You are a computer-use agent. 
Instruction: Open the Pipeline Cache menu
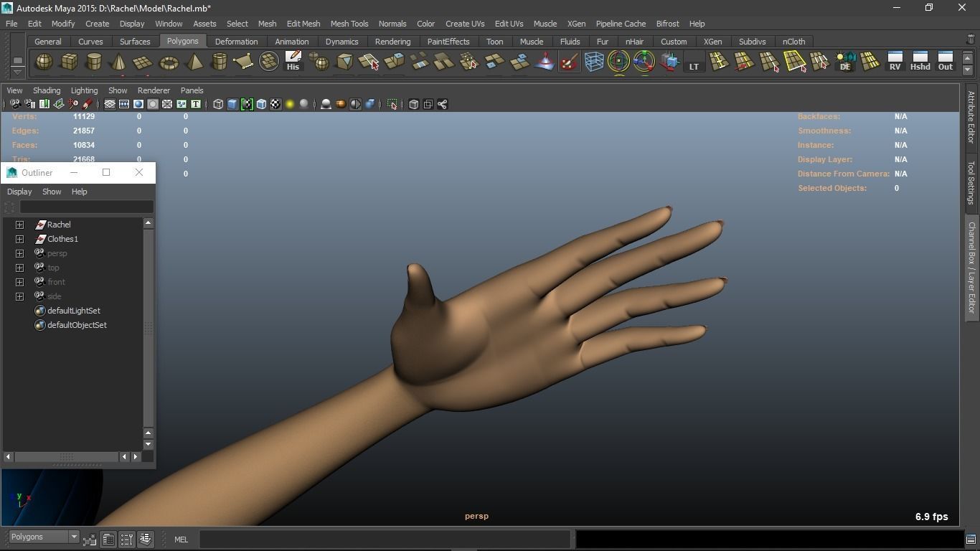click(x=621, y=24)
